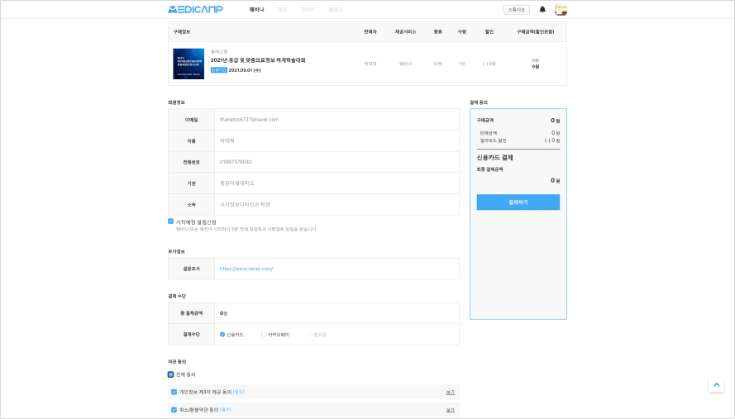Viewport: 735px width, 419px height.
Task: Click the 이름 value field
Action: [x=337, y=141]
